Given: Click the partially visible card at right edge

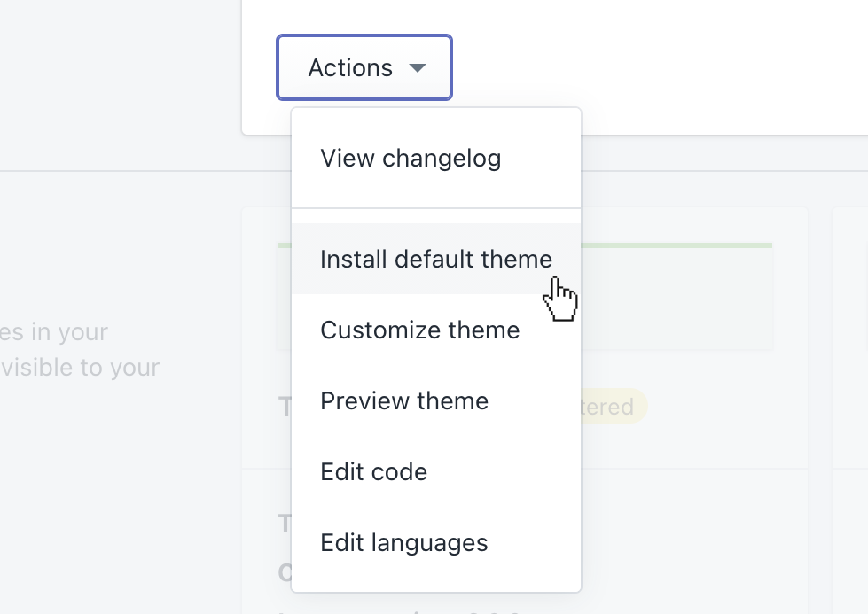Looking at the screenshot, I should click(x=849, y=399).
